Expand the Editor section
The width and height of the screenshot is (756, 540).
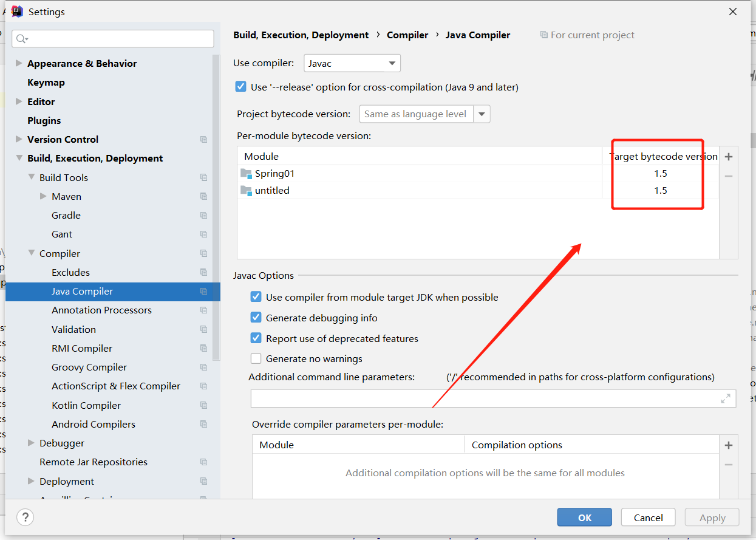pos(19,101)
